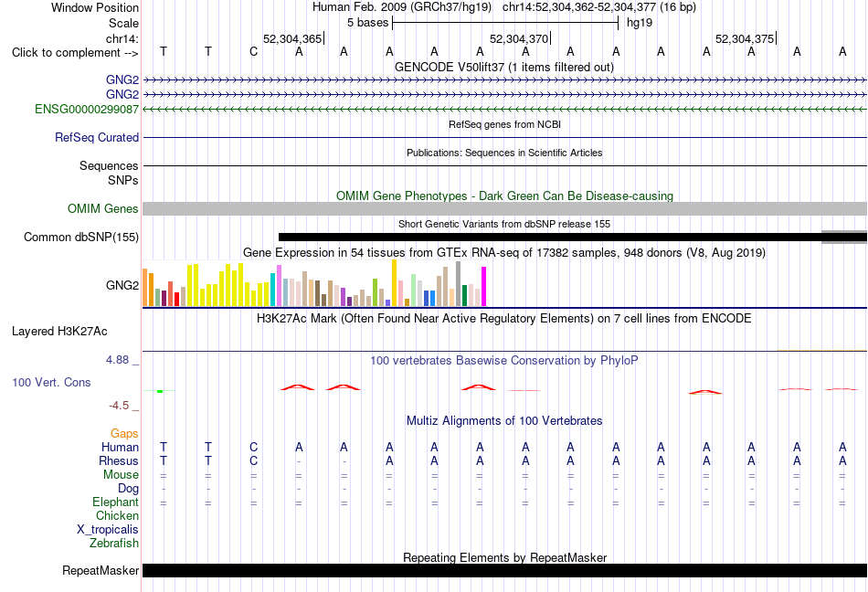Click 'Multiz Alignments of 100 Vertebrates' title
Viewport: 868px width, 592px height.
(504, 420)
